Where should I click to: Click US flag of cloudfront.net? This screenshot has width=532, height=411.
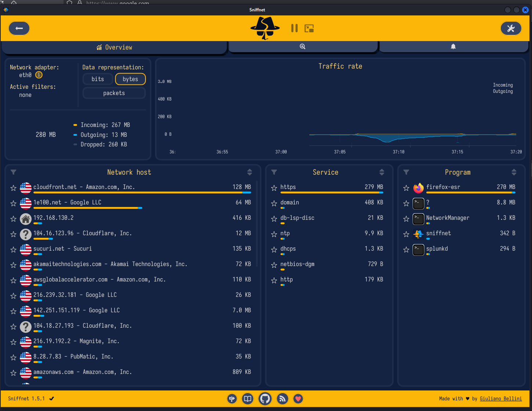pyautogui.click(x=26, y=188)
